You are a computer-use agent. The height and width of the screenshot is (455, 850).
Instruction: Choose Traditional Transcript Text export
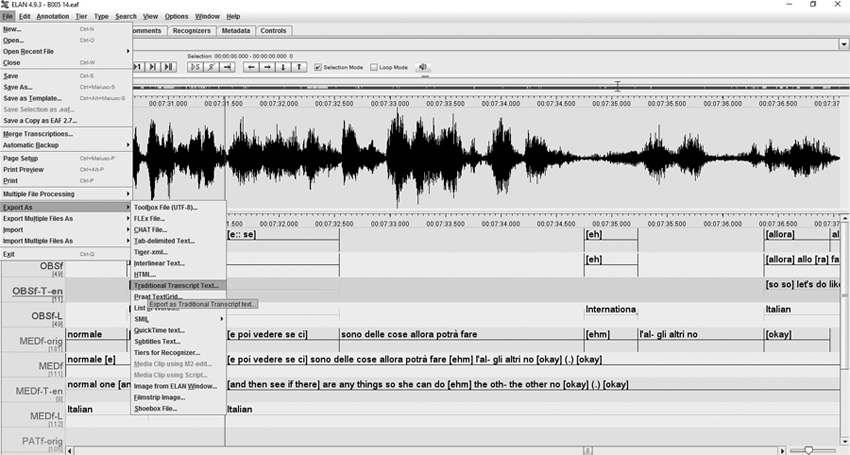click(178, 285)
